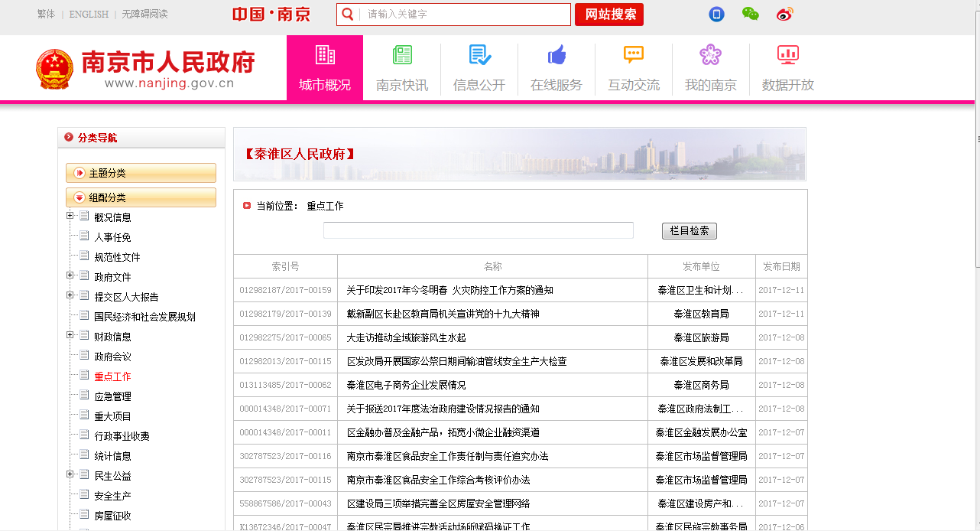Screen dimensions: 980x531
Task: Focus the column search input field
Action: click(x=478, y=230)
